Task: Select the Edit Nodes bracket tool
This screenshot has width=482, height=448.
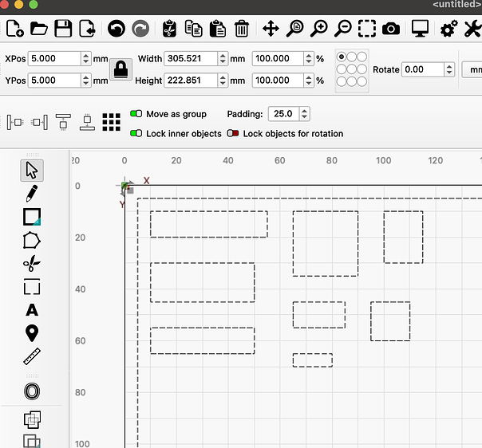Action: pyautogui.click(x=32, y=286)
